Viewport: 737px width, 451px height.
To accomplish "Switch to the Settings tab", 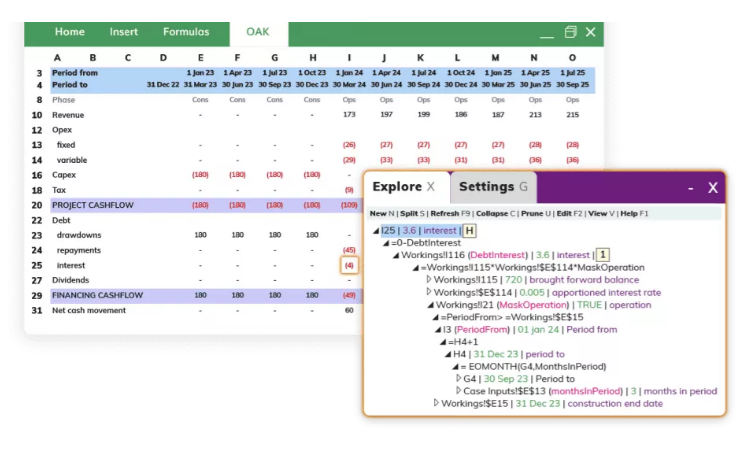I will point(491,187).
